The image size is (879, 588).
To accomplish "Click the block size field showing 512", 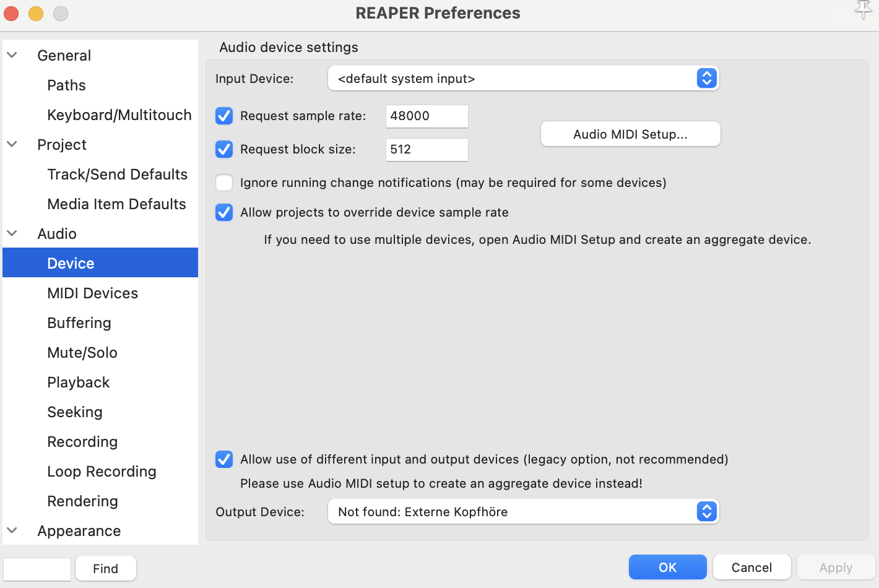I will pyautogui.click(x=427, y=149).
